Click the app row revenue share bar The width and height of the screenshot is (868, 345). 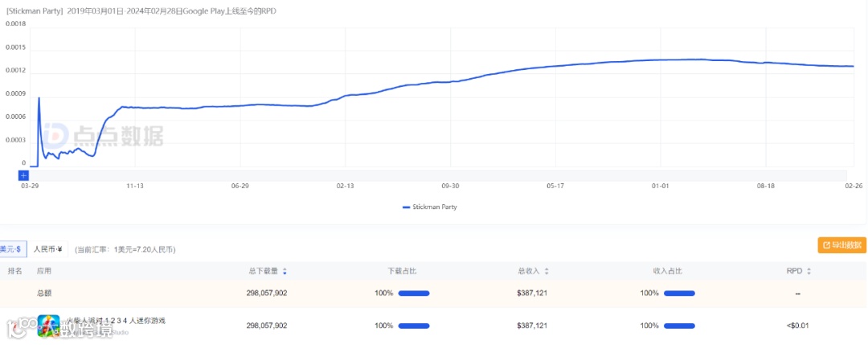point(678,326)
